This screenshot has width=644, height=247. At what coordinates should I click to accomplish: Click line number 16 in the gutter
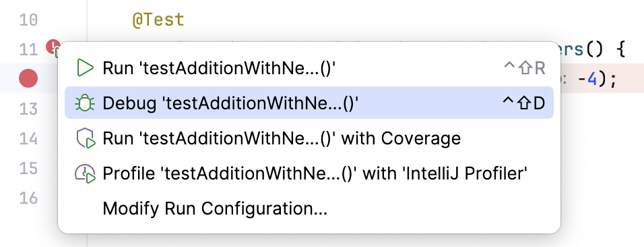(x=29, y=198)
